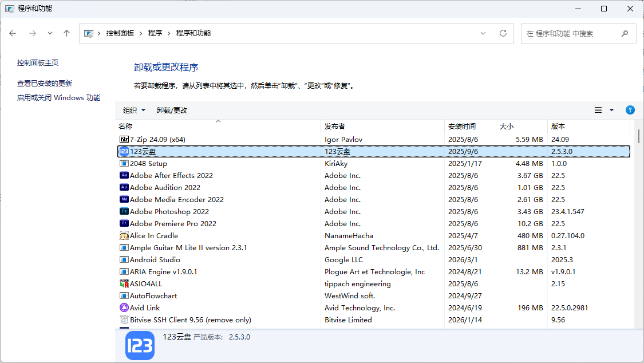Expand the view options dropdown arrow
This screenshot has width=644, height=363.
[611, 110]
